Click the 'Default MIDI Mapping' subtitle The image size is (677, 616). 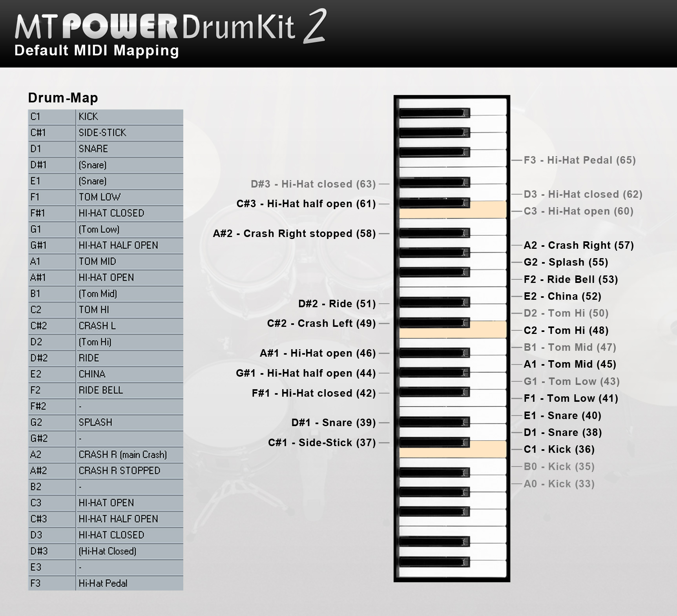(97, 51)
